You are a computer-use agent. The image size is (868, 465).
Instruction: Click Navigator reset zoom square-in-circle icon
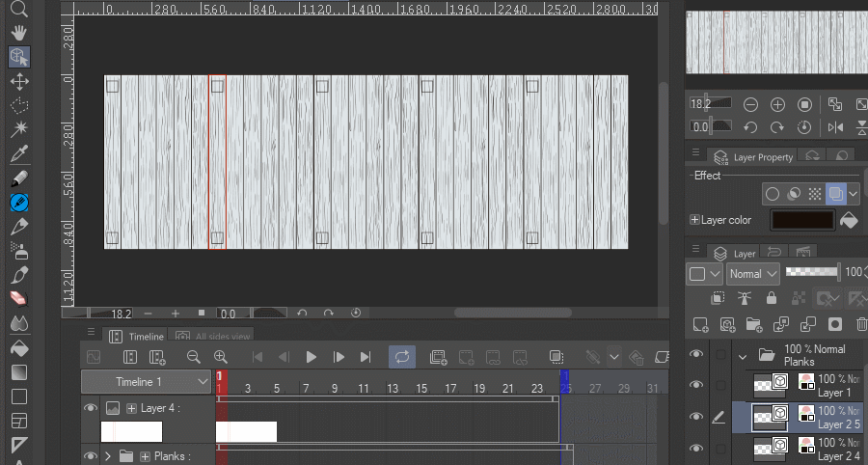pyautogui.click(x=804, y=104)
